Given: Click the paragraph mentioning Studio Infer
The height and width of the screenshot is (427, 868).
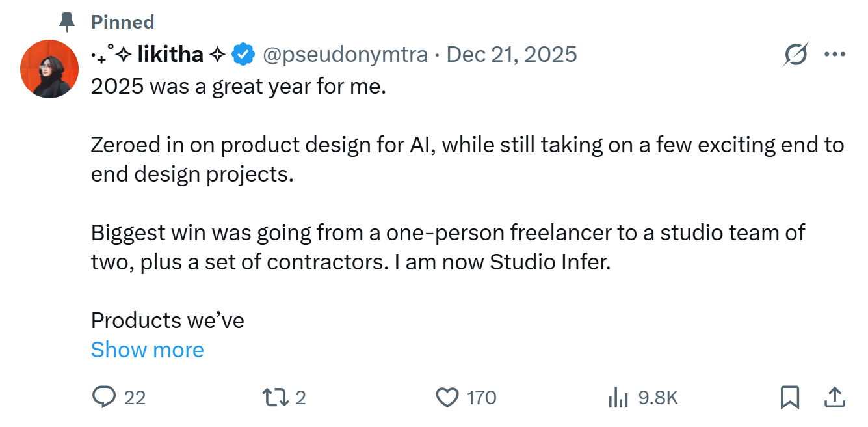Looking at the screenshot, I should (x=447, y=247).
